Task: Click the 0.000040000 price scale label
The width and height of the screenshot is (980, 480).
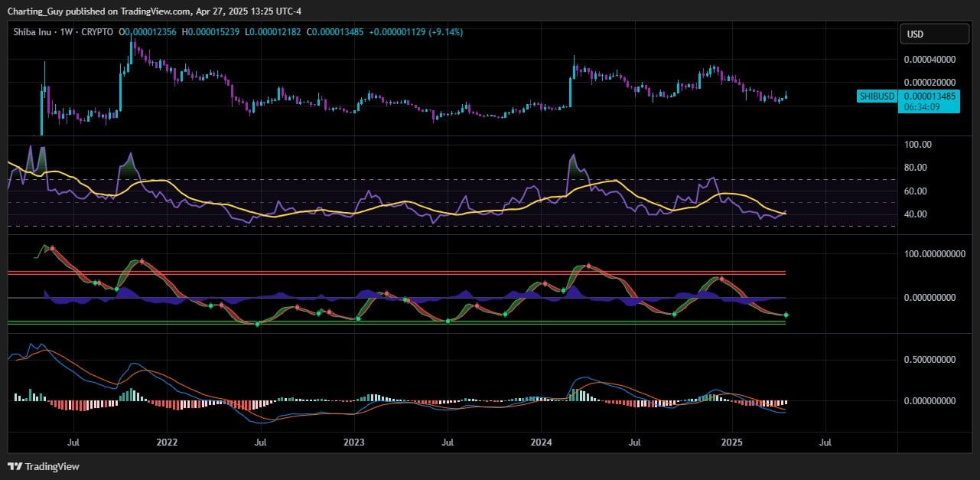Action: coord(930,60)
